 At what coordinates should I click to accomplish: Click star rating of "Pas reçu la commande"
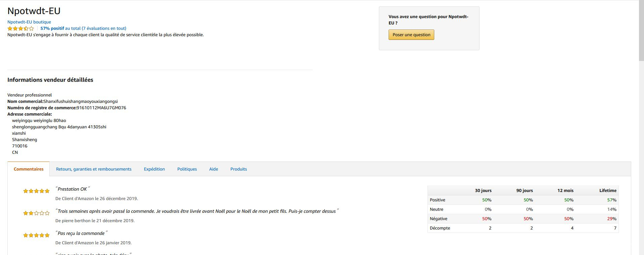(36, 235)
